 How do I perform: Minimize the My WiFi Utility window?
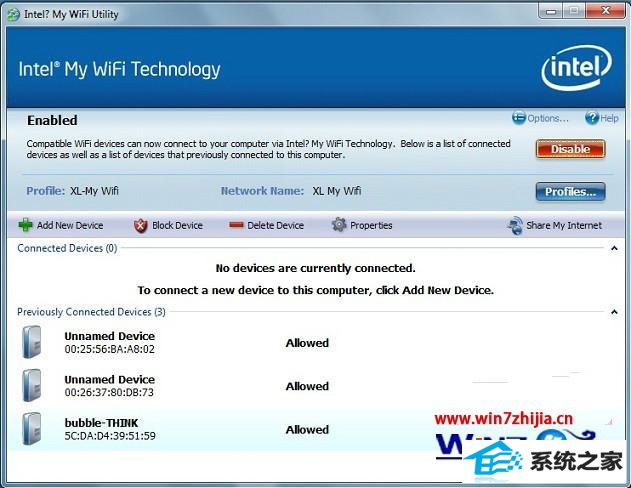click(551, 11)
